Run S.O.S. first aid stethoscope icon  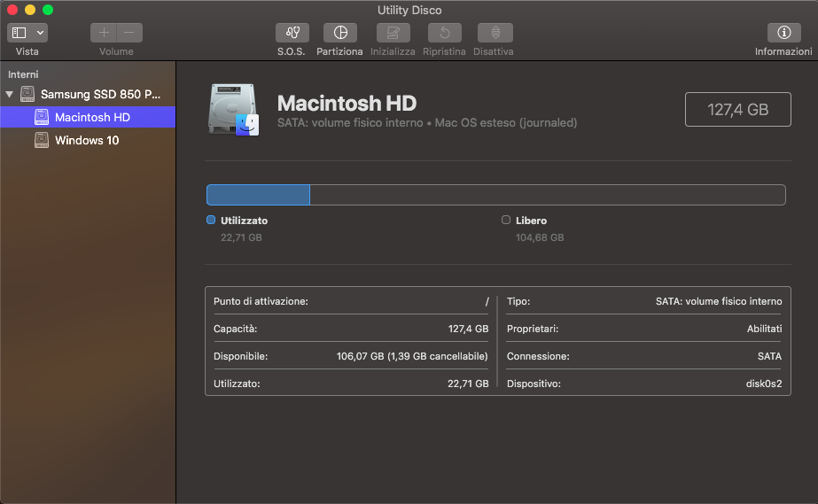coord(292,33)
